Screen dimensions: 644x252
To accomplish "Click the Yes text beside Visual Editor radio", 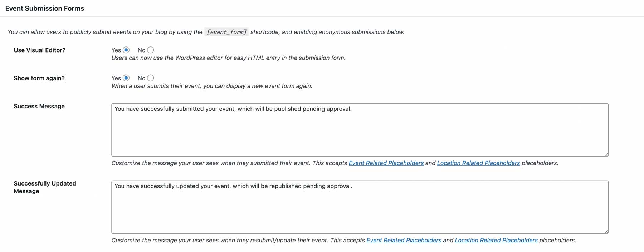I will tap(116, 50).
